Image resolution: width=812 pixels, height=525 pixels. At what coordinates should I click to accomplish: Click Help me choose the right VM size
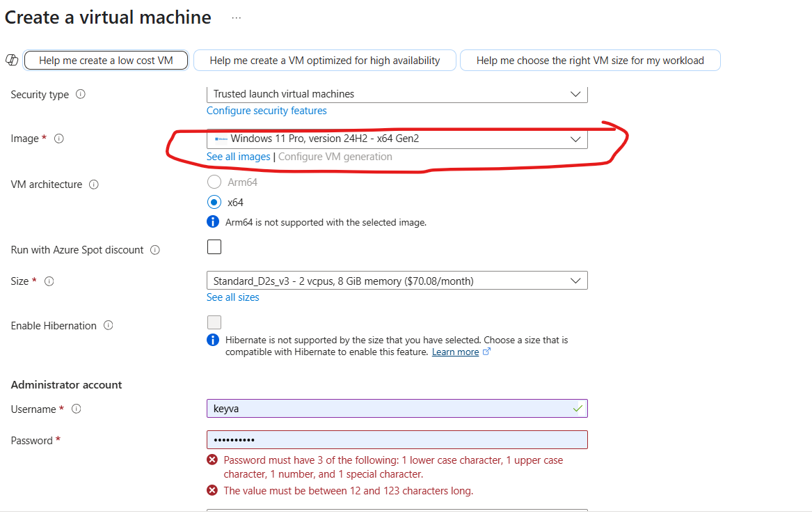click(x=590, y=61)
